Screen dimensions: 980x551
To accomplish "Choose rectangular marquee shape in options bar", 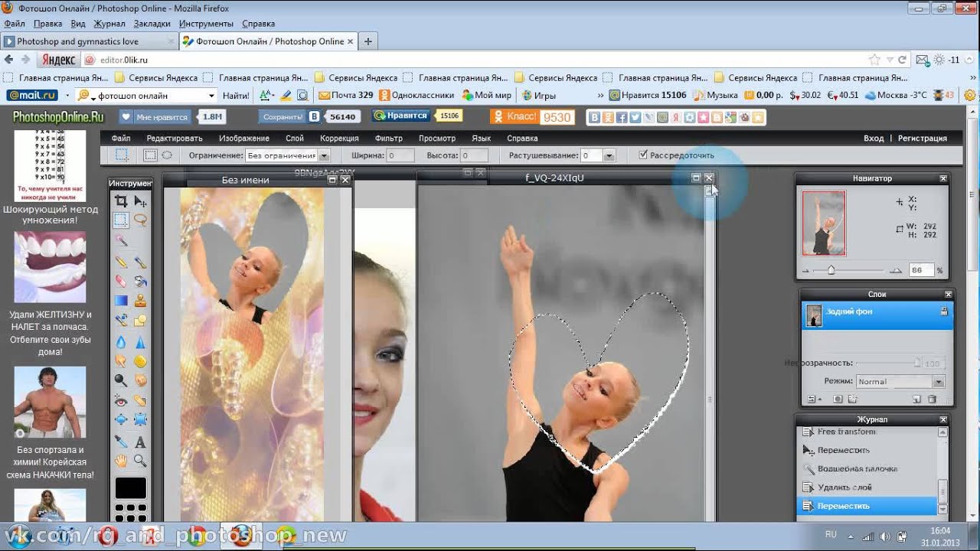I will click(x=151, y=155).
